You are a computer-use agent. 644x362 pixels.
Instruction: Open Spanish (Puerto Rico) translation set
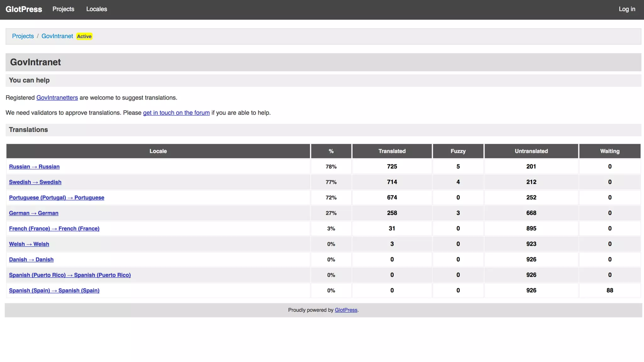tap(69, 275)
